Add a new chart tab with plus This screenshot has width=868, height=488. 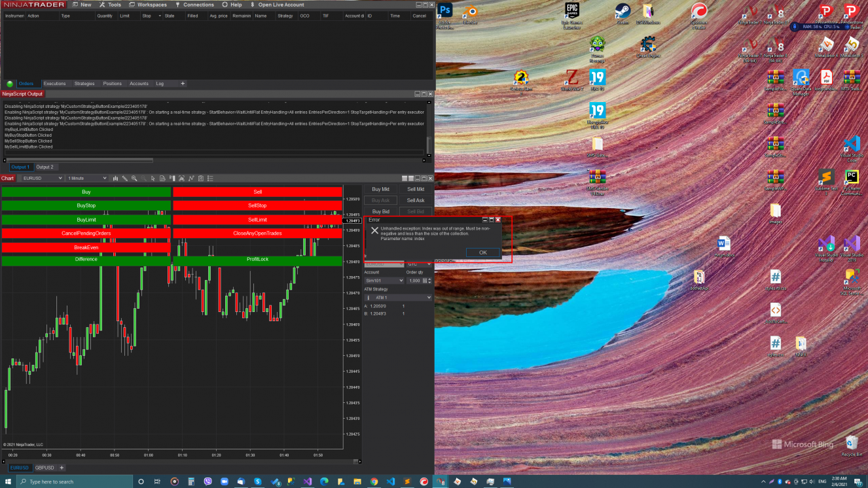point(62,468)
